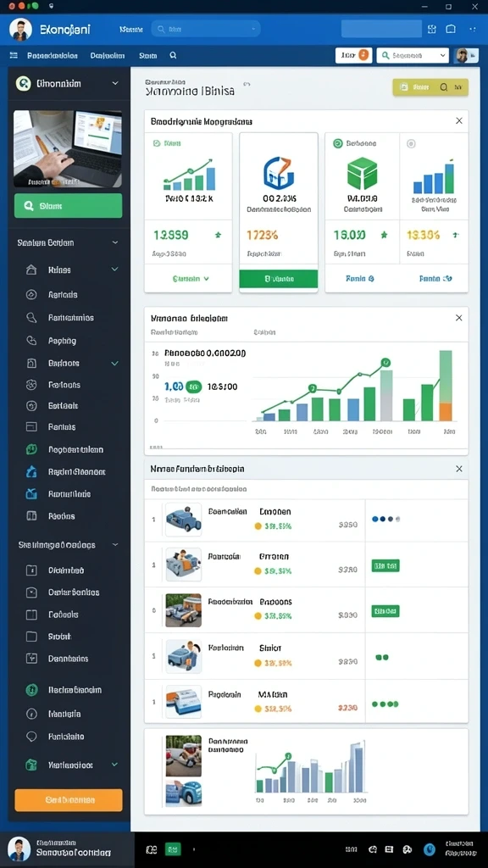488x868 pixels.
Task: Select the third text item in the navigation bar
Action: [x=148, y=55]
